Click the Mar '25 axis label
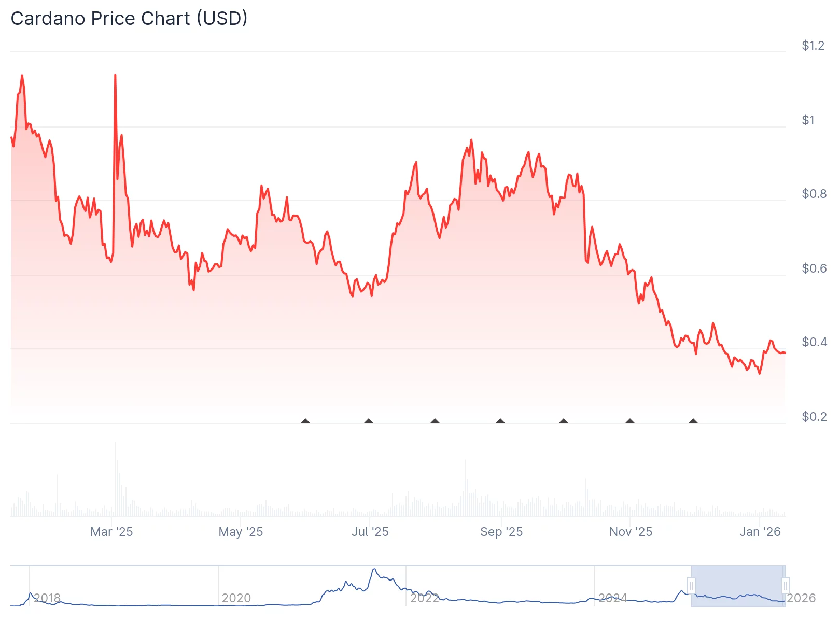The image size is (840, 622). (x=112, y=531)
